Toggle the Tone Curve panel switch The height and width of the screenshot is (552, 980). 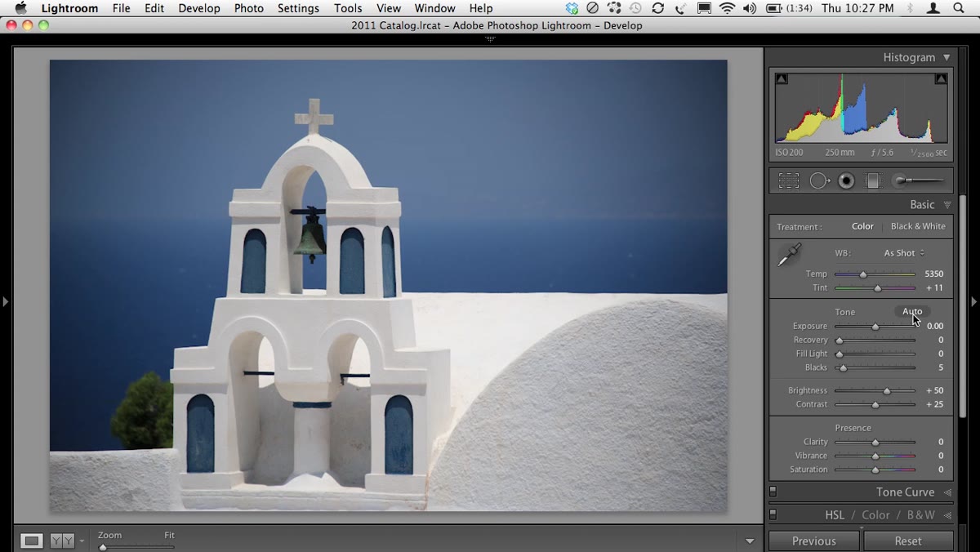tap(773, 492)
